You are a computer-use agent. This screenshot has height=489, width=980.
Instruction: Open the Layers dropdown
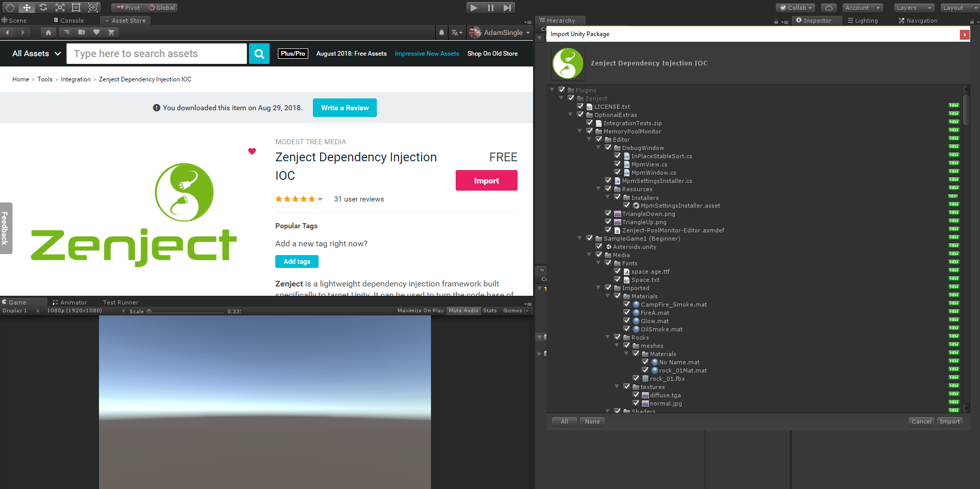tap(913, 7)
